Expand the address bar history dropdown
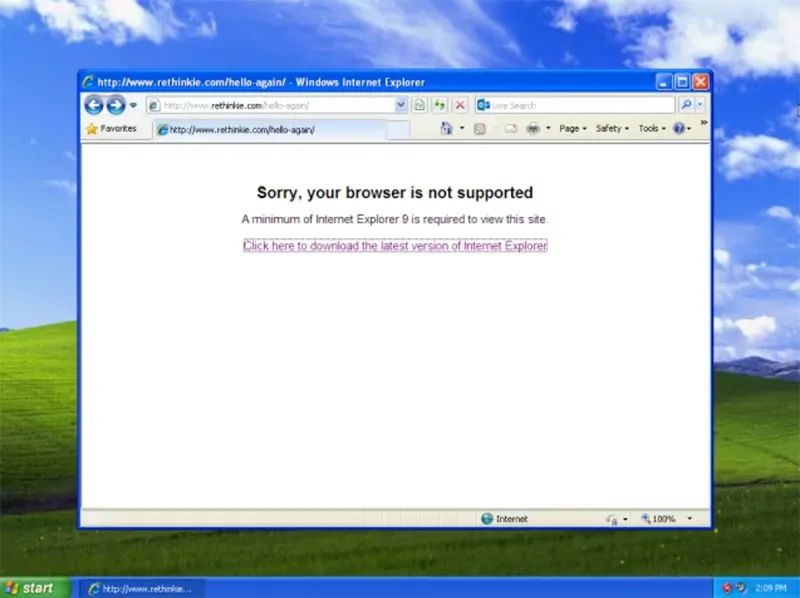This screenshot has width=800, height=598. 400,104
